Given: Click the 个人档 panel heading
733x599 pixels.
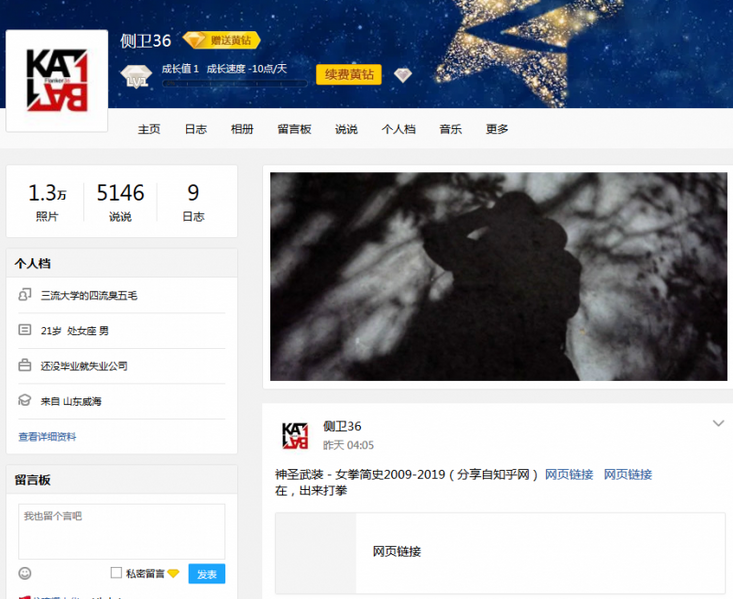Looking at the screenshot, I should pos(33,263).
